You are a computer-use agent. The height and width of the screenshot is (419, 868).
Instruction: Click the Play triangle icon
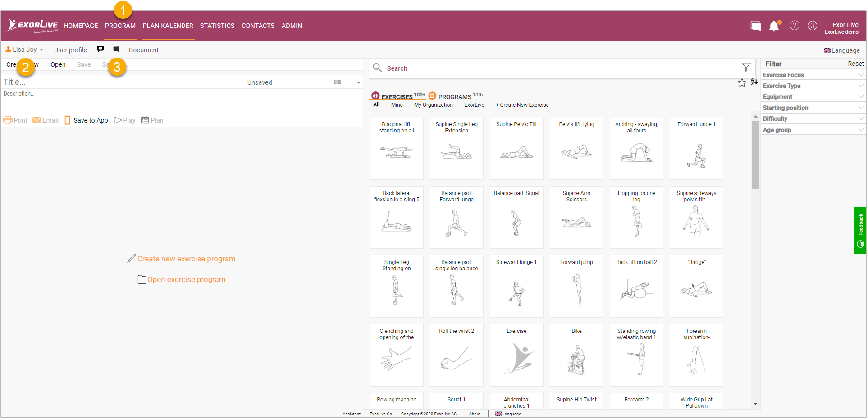[x=118, y=120]
